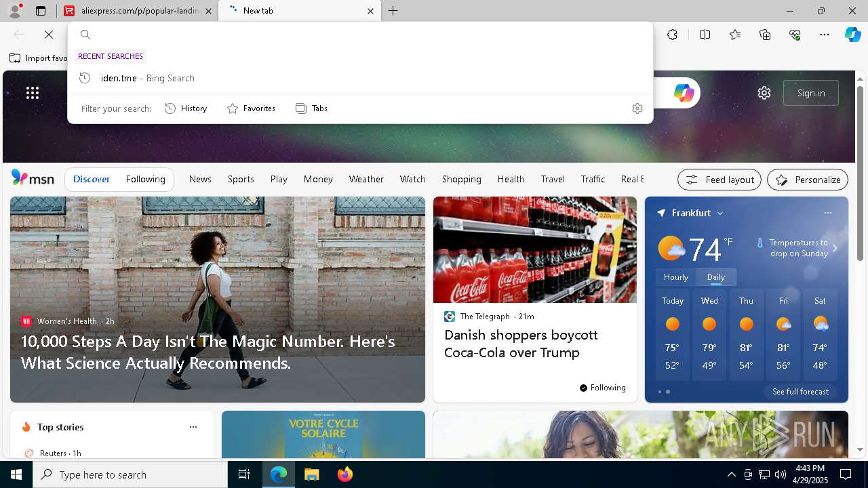Open the Watch category
Screen dimensions: 868x488
coord(413,179)
